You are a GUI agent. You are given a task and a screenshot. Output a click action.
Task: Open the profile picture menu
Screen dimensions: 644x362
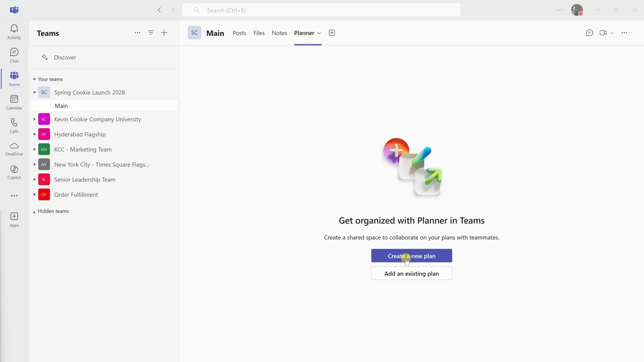click(x=577, y=10)
